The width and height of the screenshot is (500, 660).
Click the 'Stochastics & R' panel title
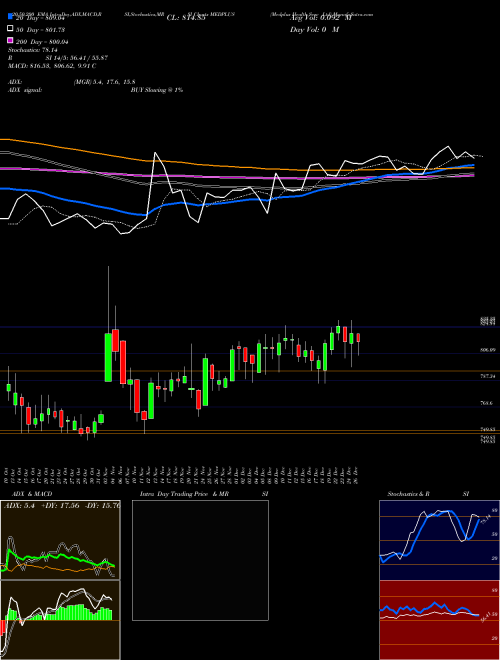[408, 494]
